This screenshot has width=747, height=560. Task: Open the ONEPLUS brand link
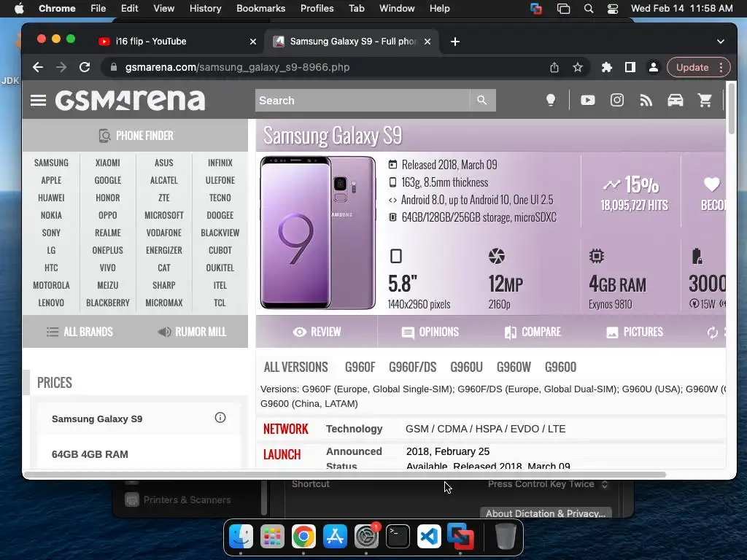click(x=108, y=251)
